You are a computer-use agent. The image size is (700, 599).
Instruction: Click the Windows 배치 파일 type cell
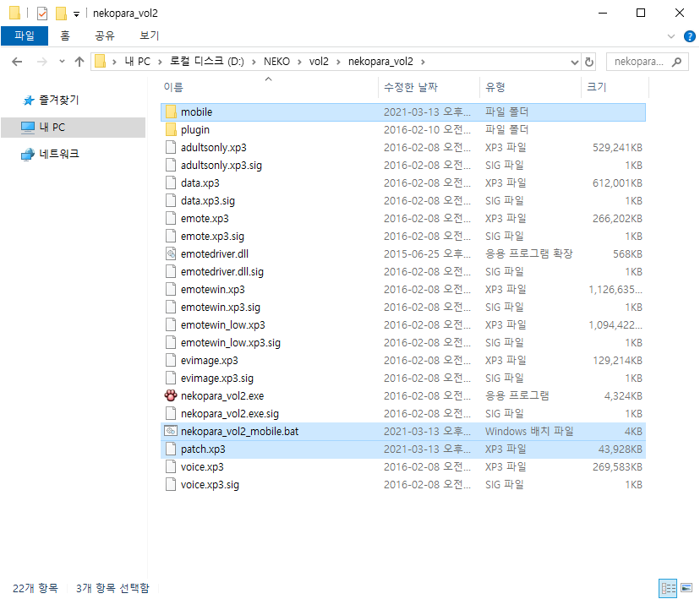(529, 432)
